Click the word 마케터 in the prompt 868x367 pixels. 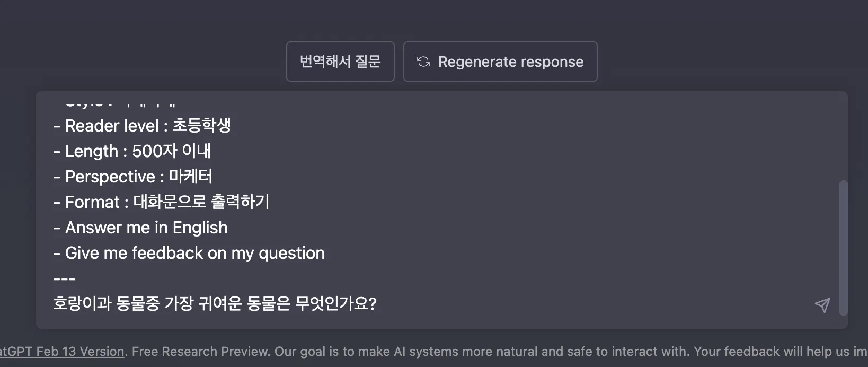tap(191, 177)
